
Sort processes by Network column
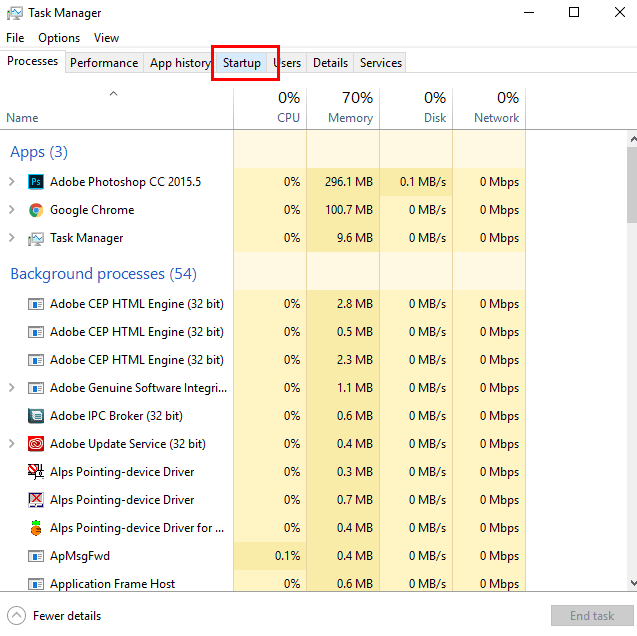[x=489, y=108]
